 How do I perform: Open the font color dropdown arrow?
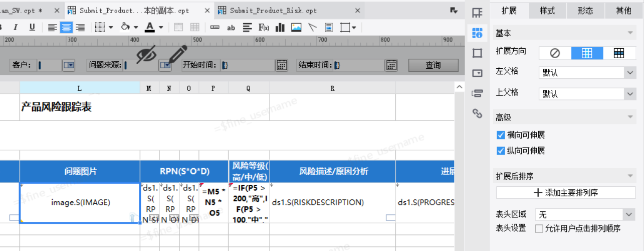(x=161, y=28)
